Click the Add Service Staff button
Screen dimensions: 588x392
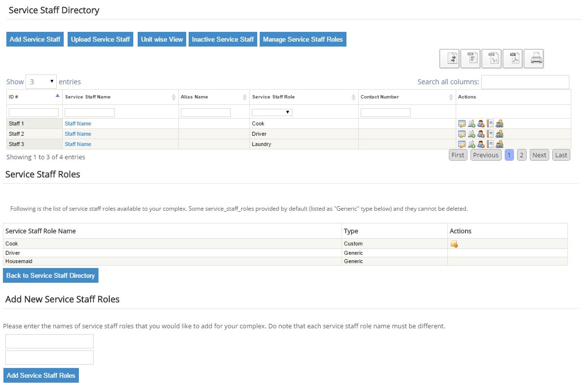pos(35,39)
